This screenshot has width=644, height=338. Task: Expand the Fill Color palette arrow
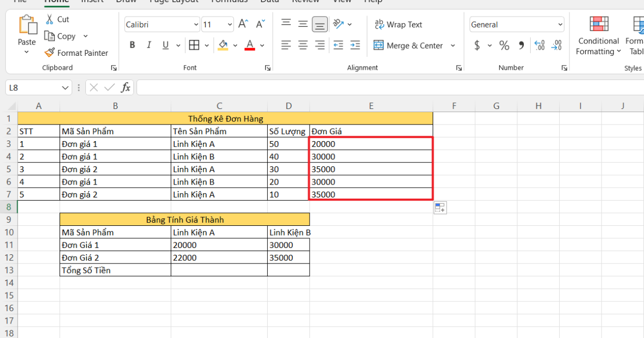(236, 46)
